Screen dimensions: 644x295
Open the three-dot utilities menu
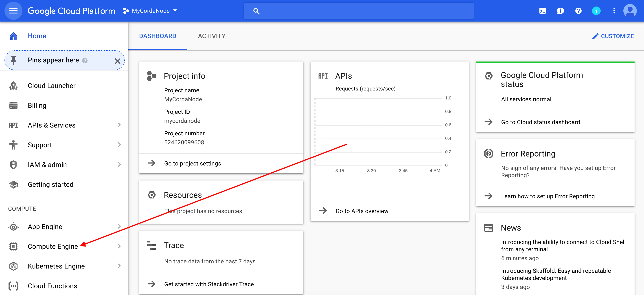click(x=614, y=11)
